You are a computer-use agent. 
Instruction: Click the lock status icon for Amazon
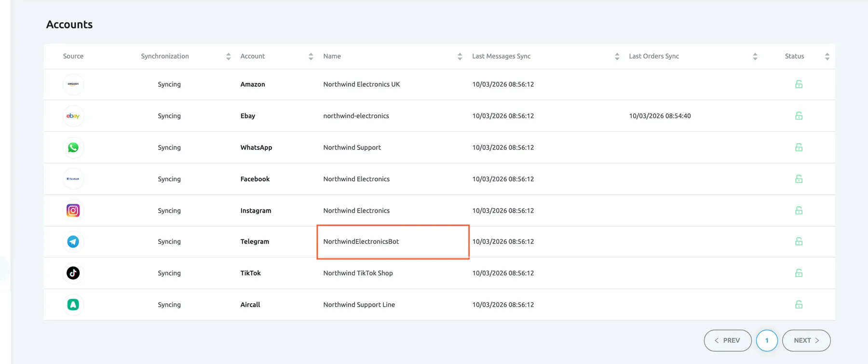pos(799,84)
